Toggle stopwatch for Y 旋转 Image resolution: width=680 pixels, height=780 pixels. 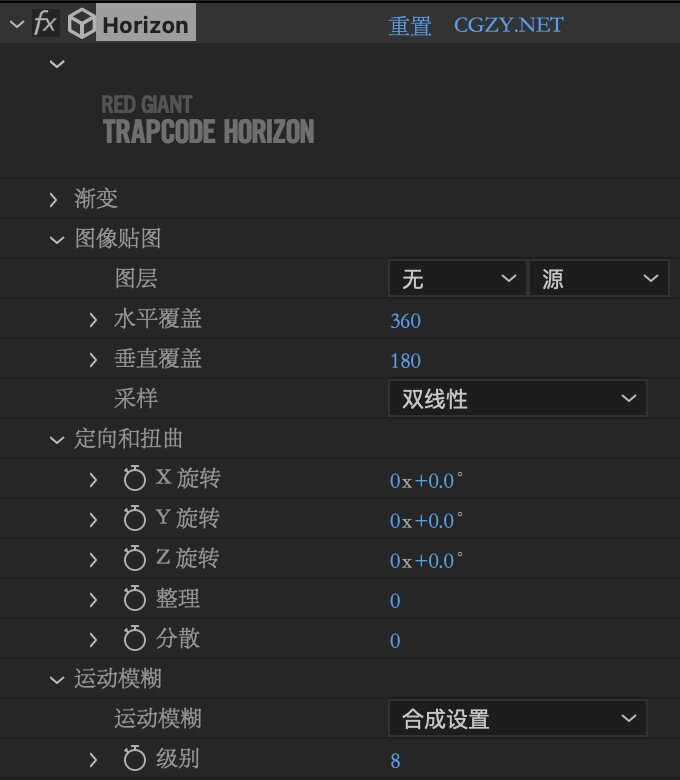coord(135,520)
